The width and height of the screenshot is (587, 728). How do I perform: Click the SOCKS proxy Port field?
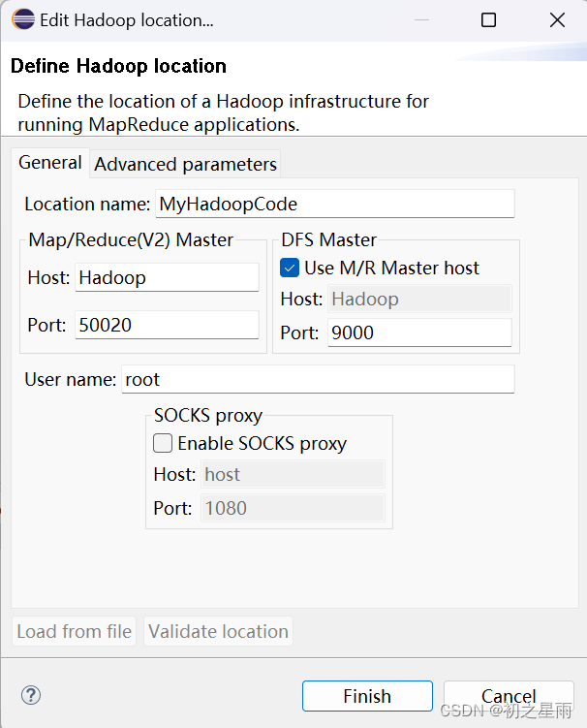tap(292, 508)
